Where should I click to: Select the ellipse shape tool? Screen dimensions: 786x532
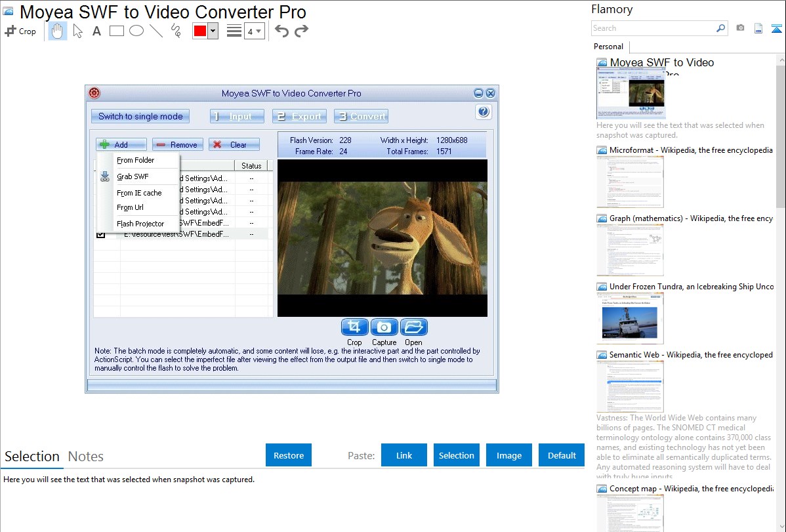(136, 31)
